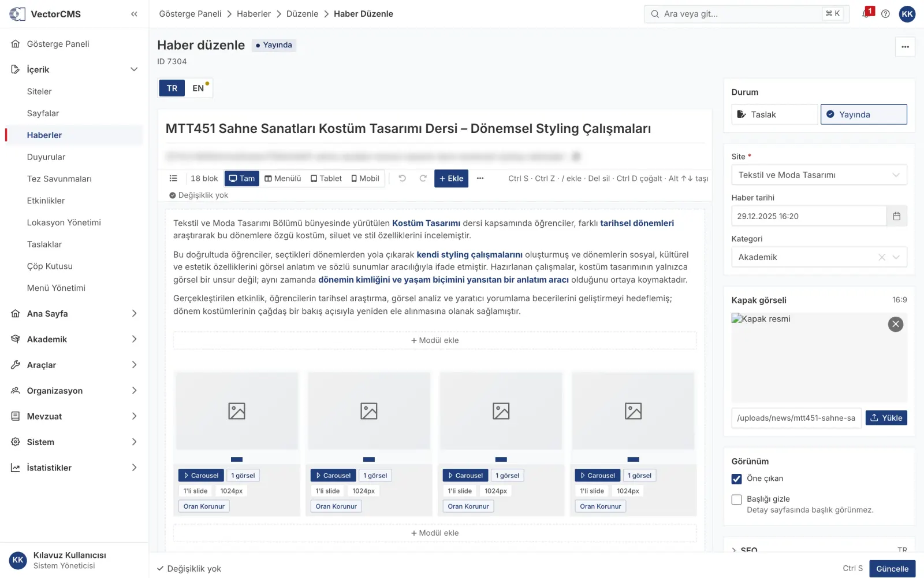This screenshot has width=924, height=578.
Task: Click the Güncelle button
Action: 892,569
